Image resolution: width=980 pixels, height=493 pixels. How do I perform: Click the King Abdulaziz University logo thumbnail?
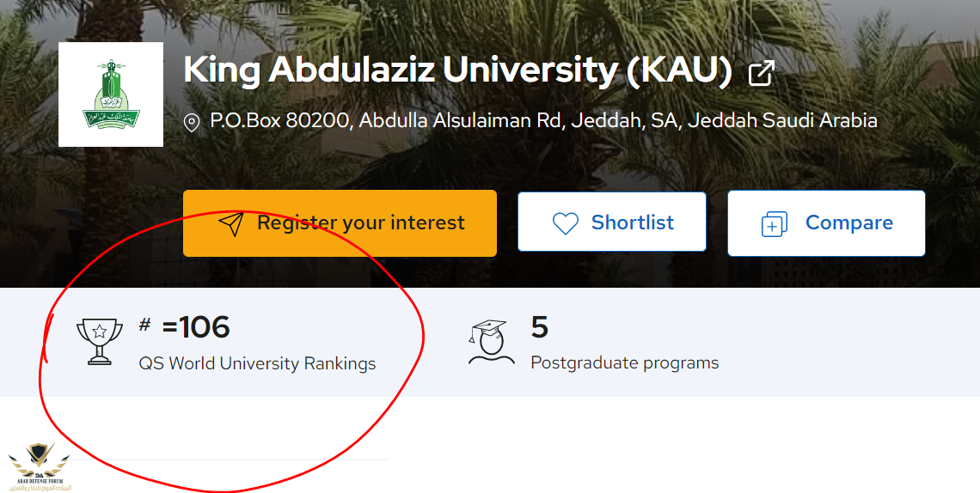click(x=110, y=94)
